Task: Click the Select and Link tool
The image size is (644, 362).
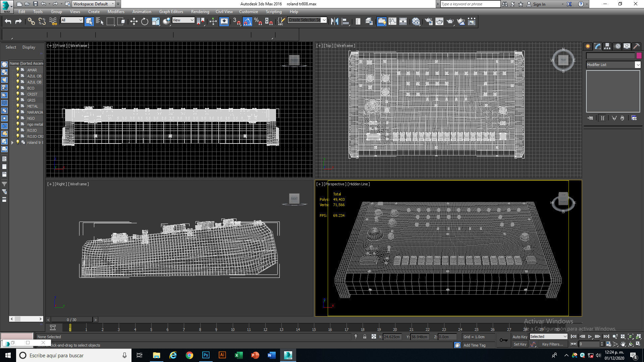Action: point(31,21)
